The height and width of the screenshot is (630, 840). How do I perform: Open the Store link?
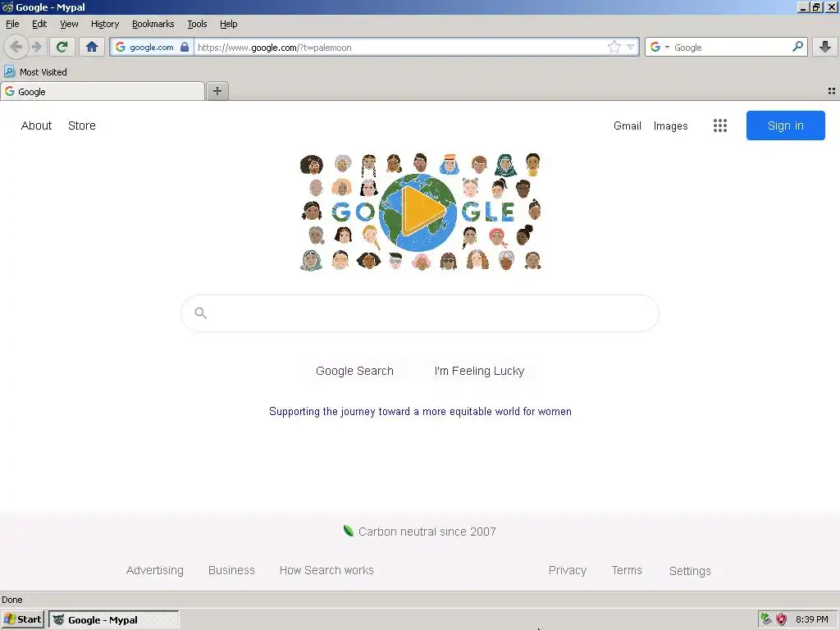[x=81, y=126]
